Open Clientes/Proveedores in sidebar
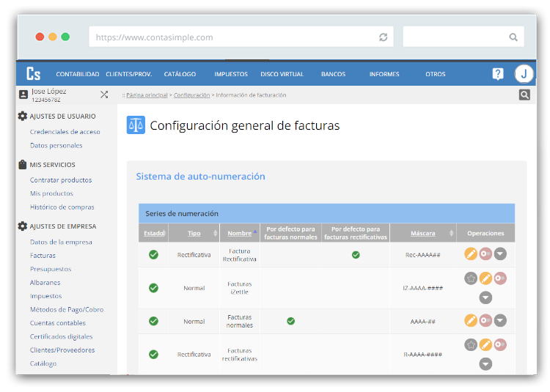Screen dimensions: 550x392 click(x=62, y=350)
